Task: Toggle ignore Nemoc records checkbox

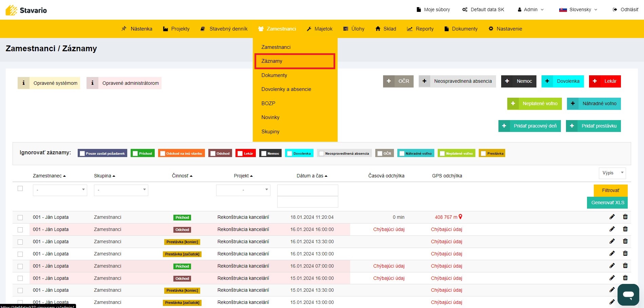Action: coord(264,153)
